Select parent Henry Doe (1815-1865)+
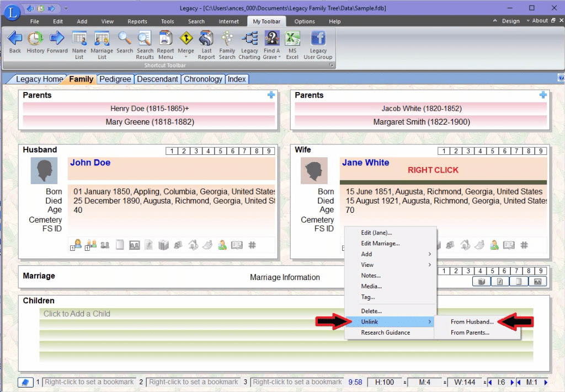The width and height of the screenshot is (565, 392). (150, 109)
